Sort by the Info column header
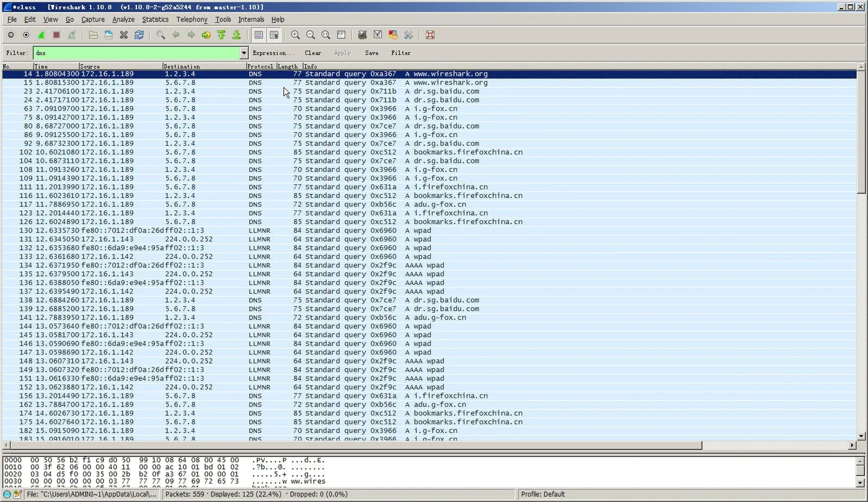The width and height of the screenshot is (868, 502). (x=580, y=66)
